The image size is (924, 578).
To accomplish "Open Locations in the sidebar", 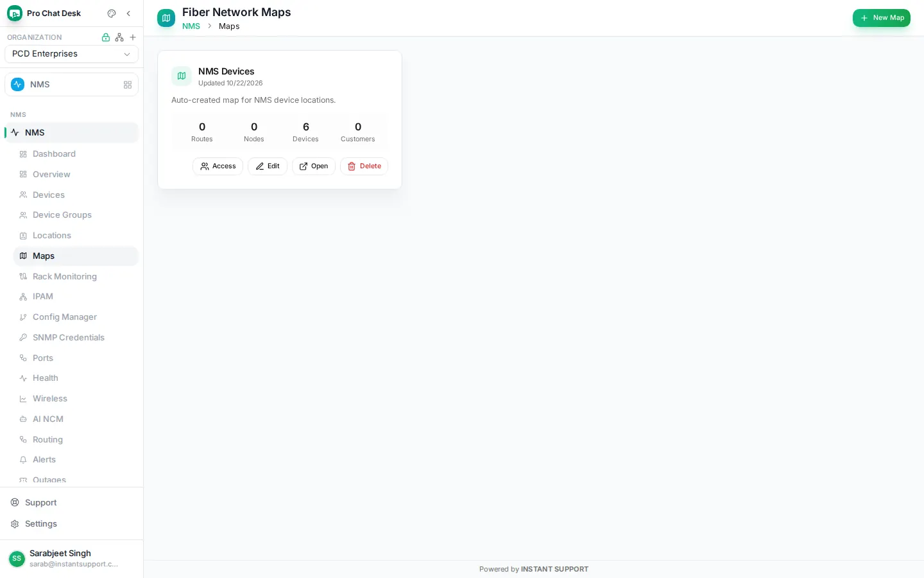I will (x=76, y=236).
